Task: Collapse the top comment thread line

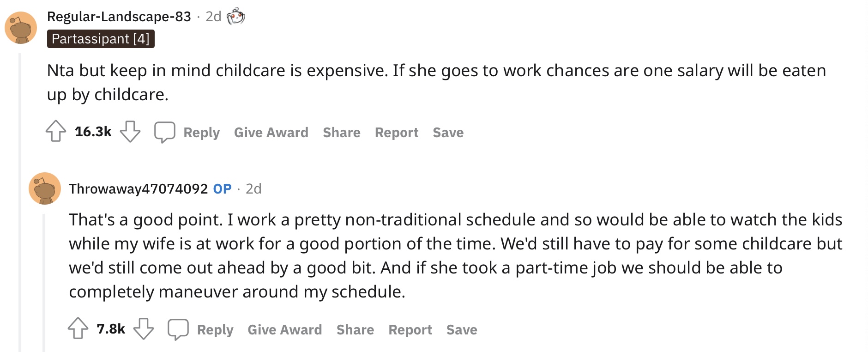Action: (x=19, y=202)
